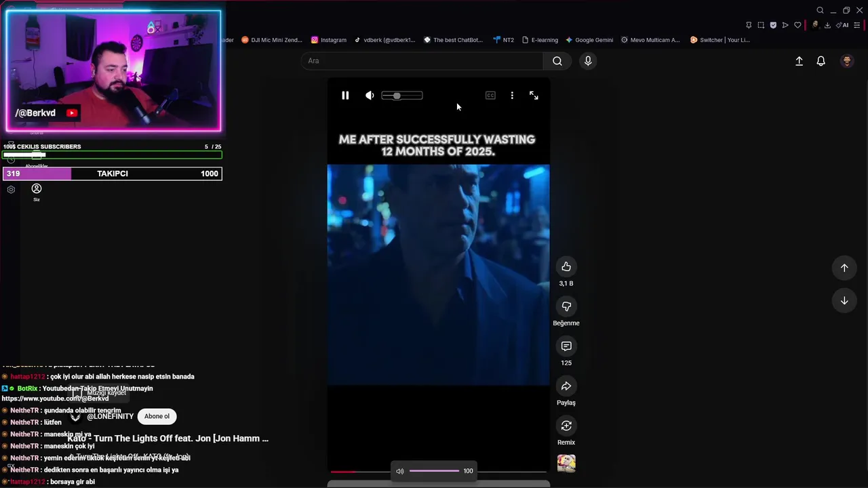868x488 pixels.
Task: Adjust the Shorts player volume slider
Action: coord(402,96)
